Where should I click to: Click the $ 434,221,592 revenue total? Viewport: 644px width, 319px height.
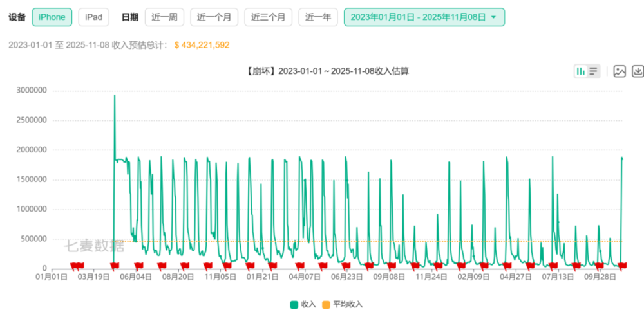202,45
